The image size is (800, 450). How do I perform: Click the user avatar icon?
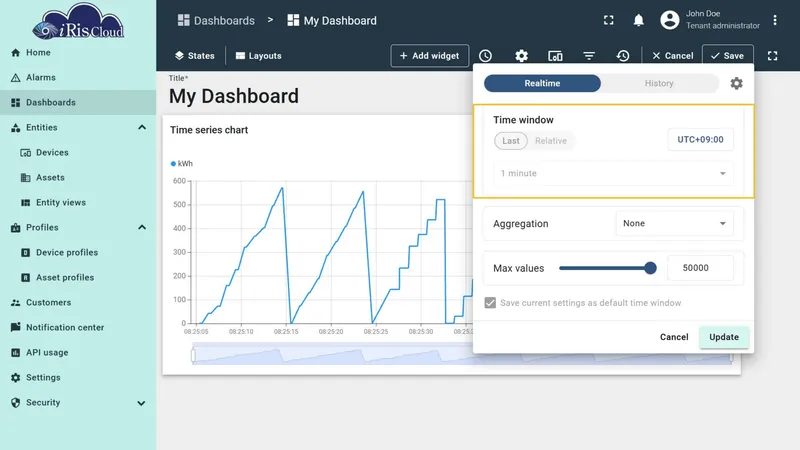pos(669,20)
